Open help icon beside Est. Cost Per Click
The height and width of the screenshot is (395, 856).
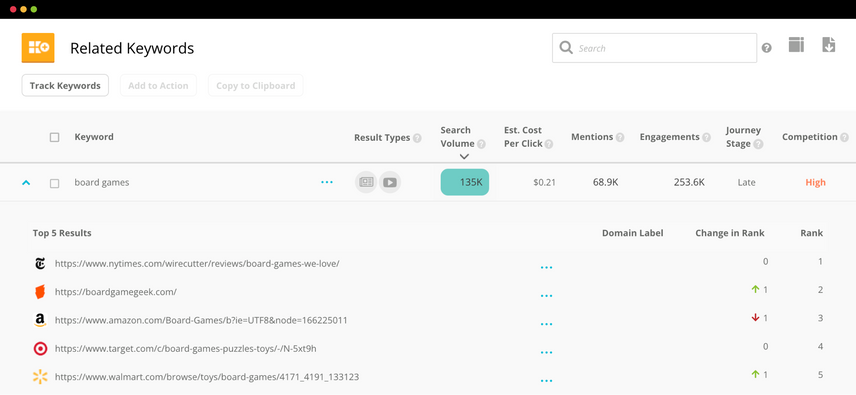549,144
